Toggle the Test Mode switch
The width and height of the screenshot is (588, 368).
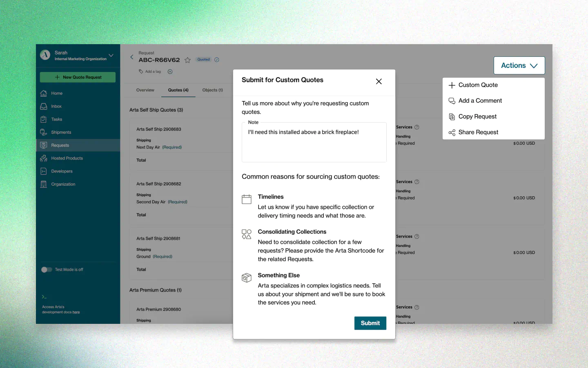click(x=47, y=269)
